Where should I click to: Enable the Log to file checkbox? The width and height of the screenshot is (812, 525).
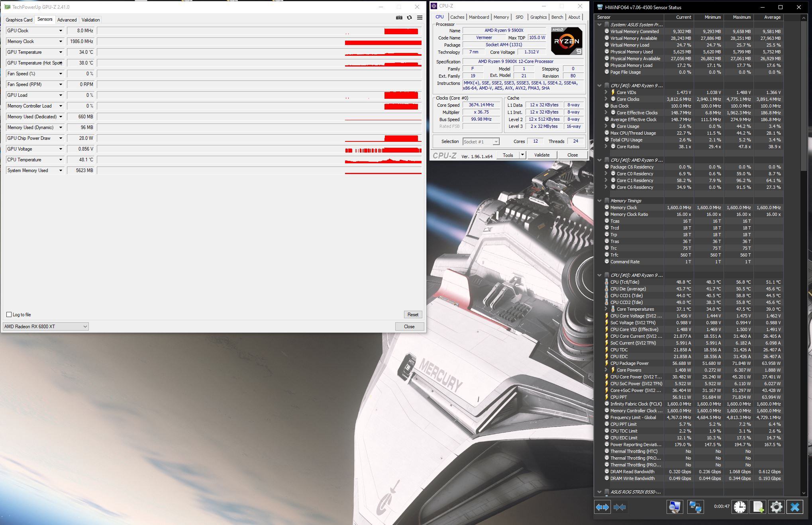[9, 315]
